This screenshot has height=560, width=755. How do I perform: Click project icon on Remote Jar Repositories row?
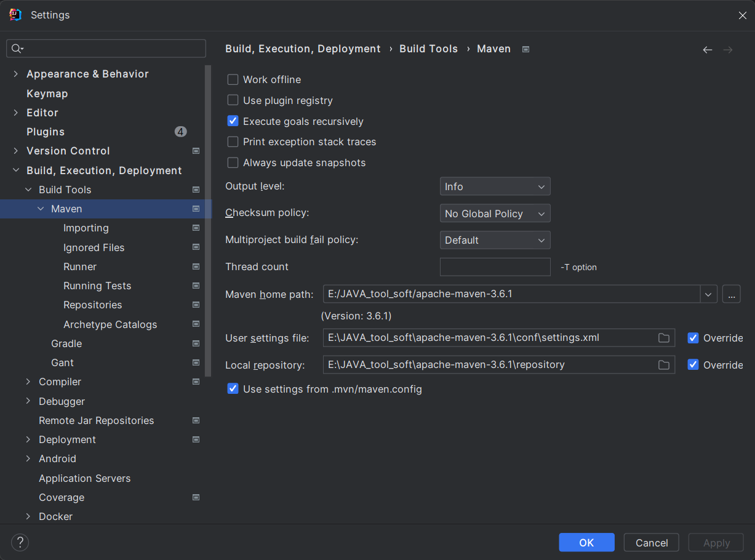click(x=196, y=420)
